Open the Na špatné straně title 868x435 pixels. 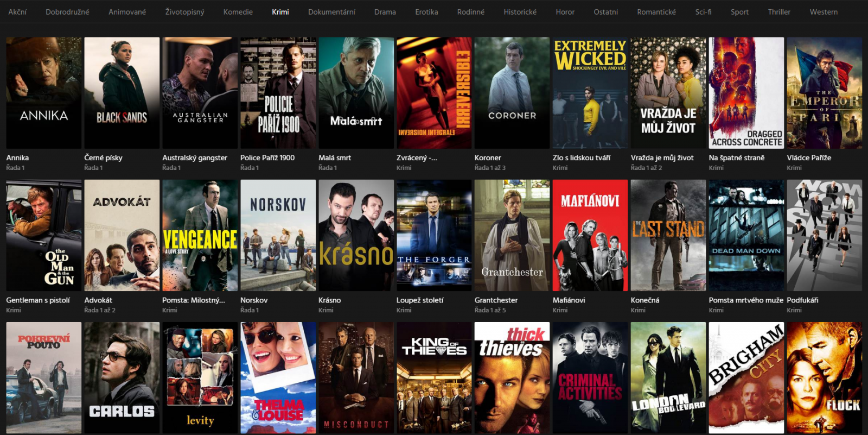click(x=737, y=157)
